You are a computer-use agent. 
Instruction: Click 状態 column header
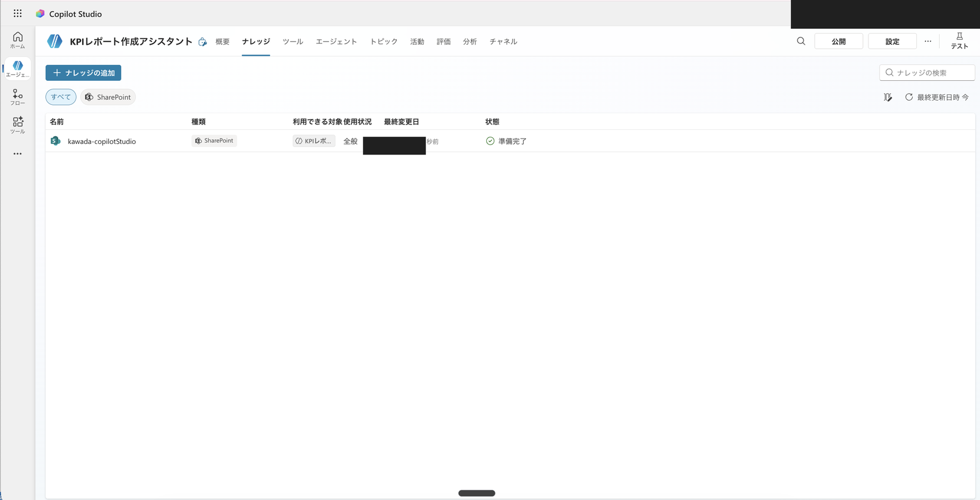[x=492, y=122]
